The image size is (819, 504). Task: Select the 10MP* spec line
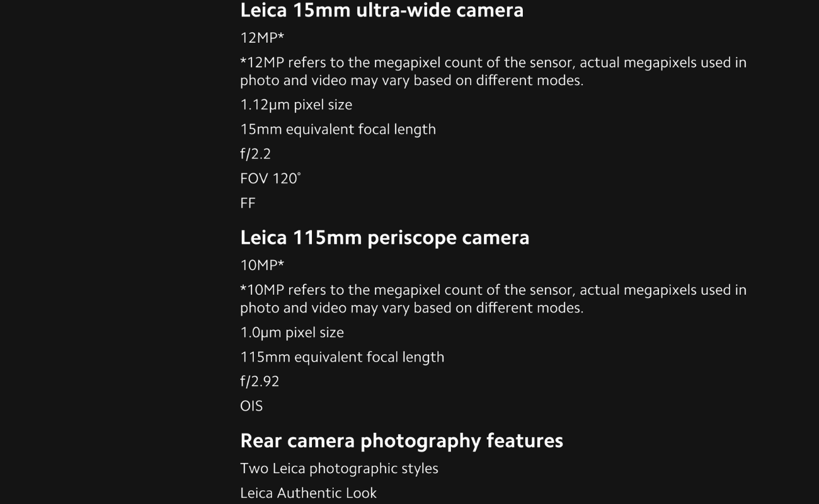tap(262, 265)
